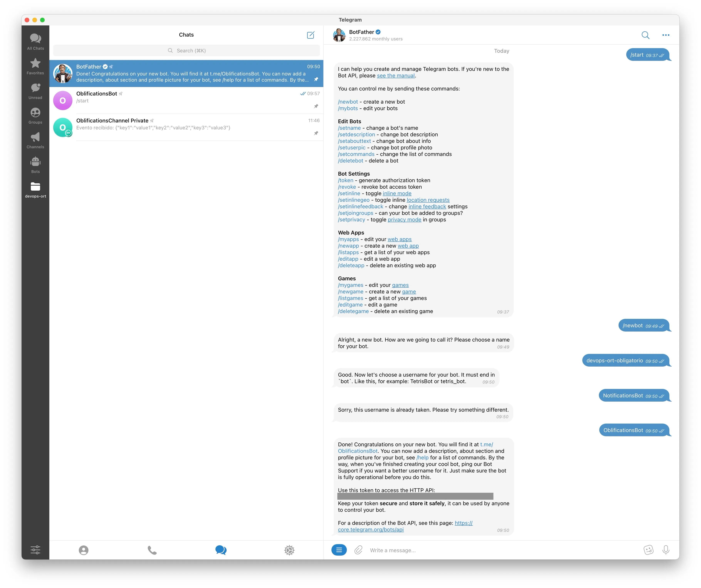Select the devops-ort folder
Image resolution: width=701 pixels, height=588 pixels.
pos(35,190)
